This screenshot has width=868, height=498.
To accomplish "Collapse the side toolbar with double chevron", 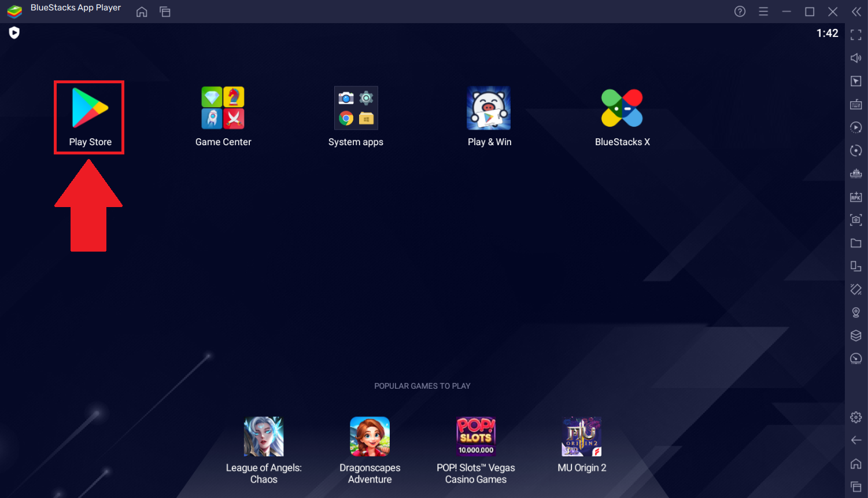I will (856, 12).
